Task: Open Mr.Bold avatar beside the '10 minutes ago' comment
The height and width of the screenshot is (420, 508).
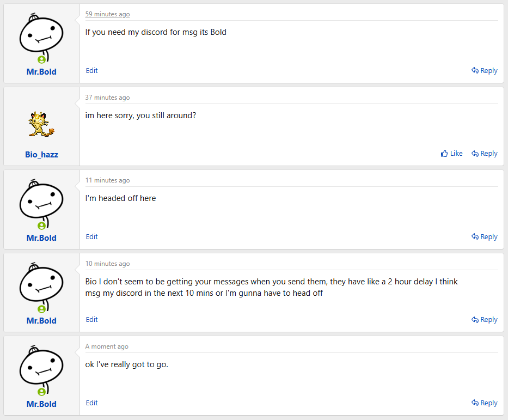Action: (x=41, y=287)
